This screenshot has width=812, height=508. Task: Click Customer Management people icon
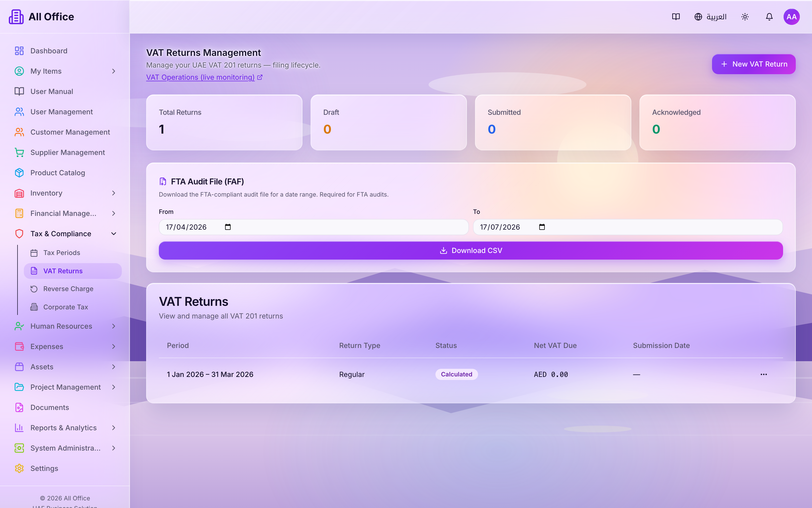(x=19, y=132)
